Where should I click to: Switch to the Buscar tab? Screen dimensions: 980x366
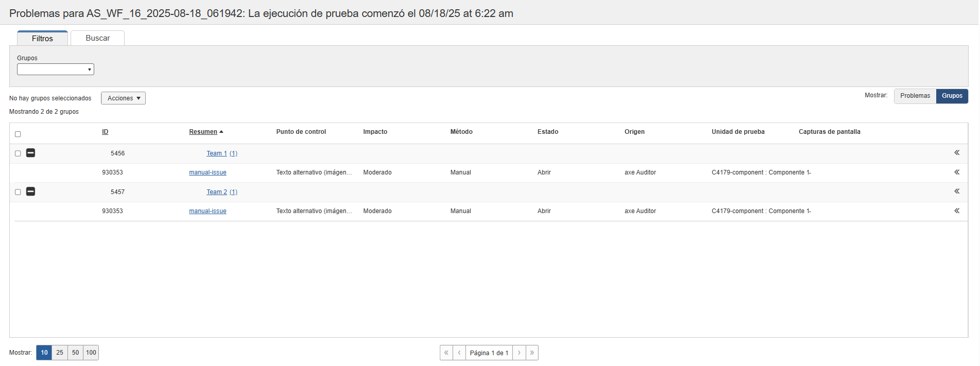(x=97, y=38)
